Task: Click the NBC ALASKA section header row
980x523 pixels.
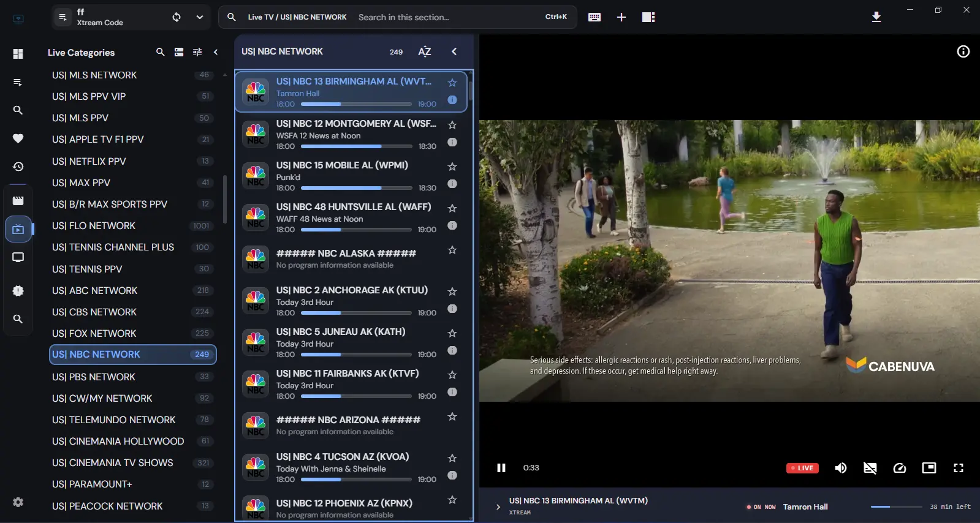Action: click(x=351, y=258)
